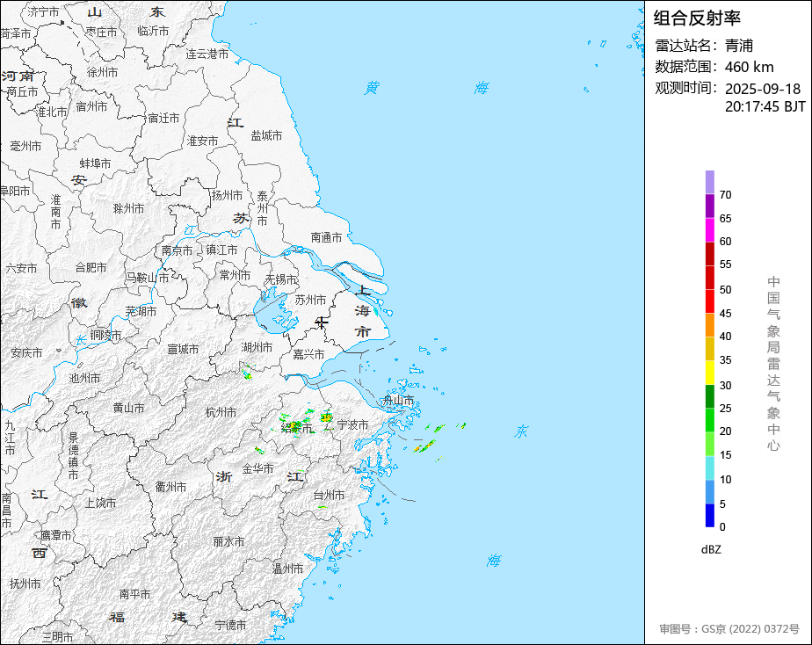
Task: Select the 南通市 city label
Action: point(326,237)
